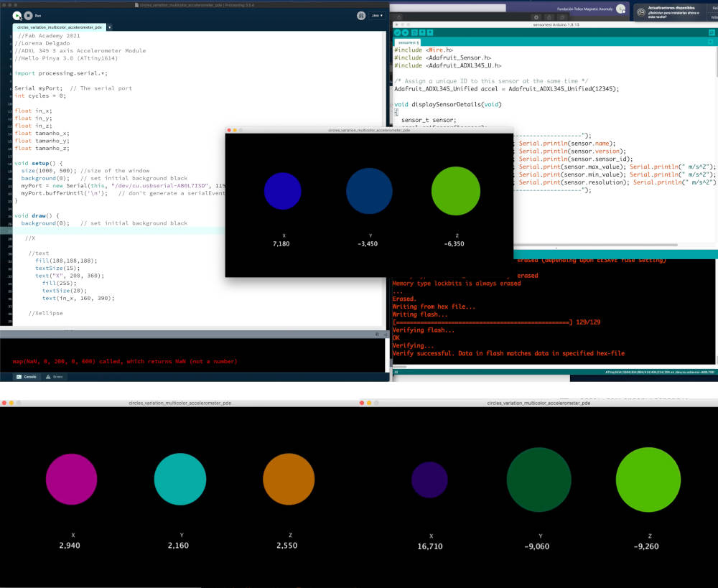Run the Processing sketch with the play button
Viewport: 718px width, 588px height.
[17, 16]
